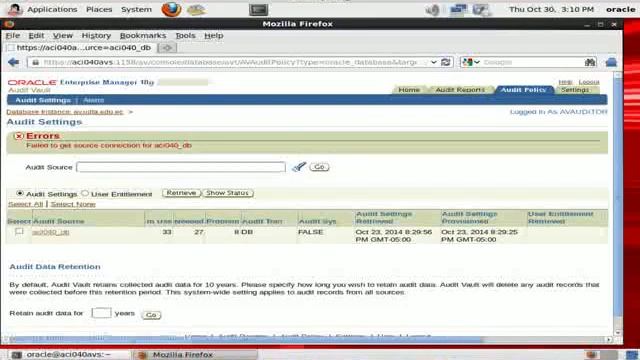Focus the retention years input box
Image resolution: width=640 pixels, height=360 pixels.
(x=101, y=313)
